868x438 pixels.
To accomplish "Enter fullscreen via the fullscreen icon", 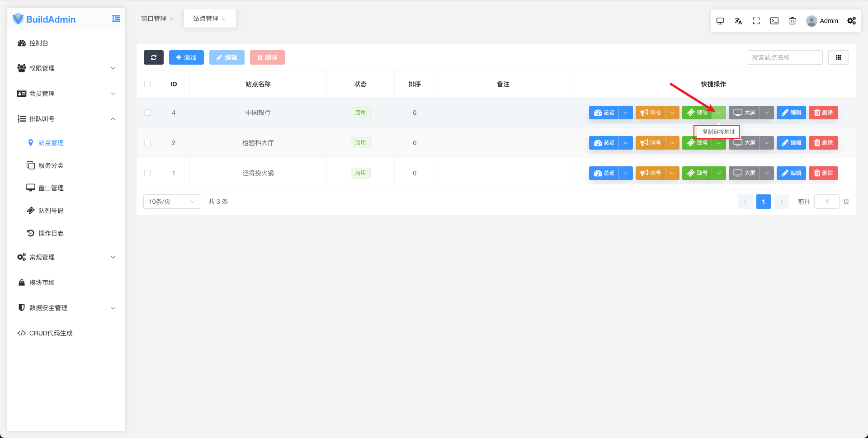I will [756, 21].
